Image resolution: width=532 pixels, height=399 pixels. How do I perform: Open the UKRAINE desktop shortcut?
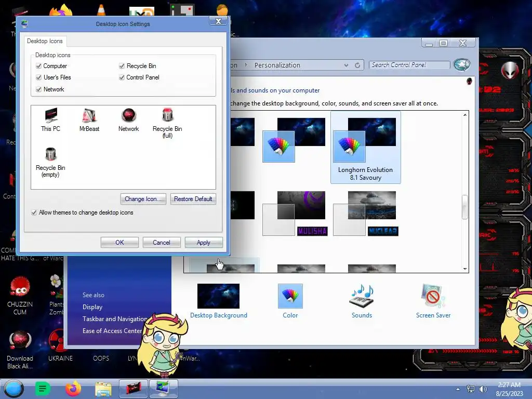click(x=60, y=346)
